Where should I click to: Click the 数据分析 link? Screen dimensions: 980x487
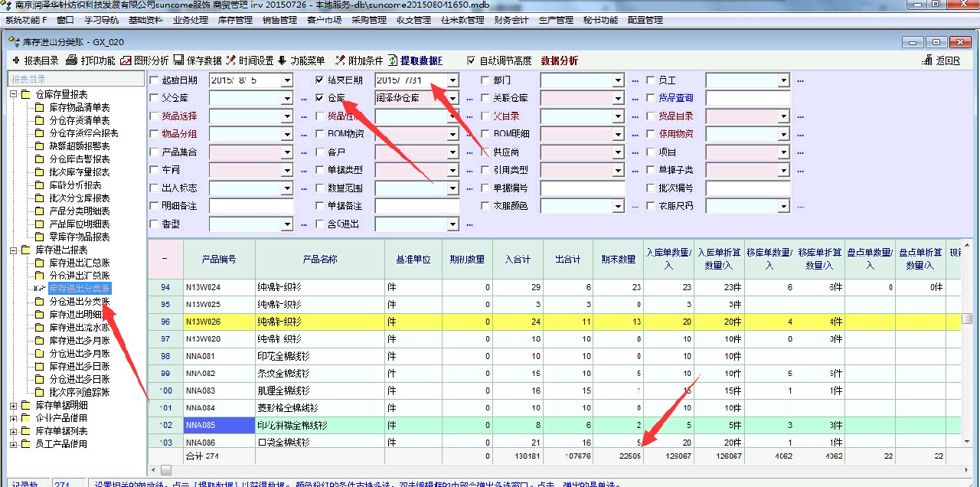click(560, 60)
